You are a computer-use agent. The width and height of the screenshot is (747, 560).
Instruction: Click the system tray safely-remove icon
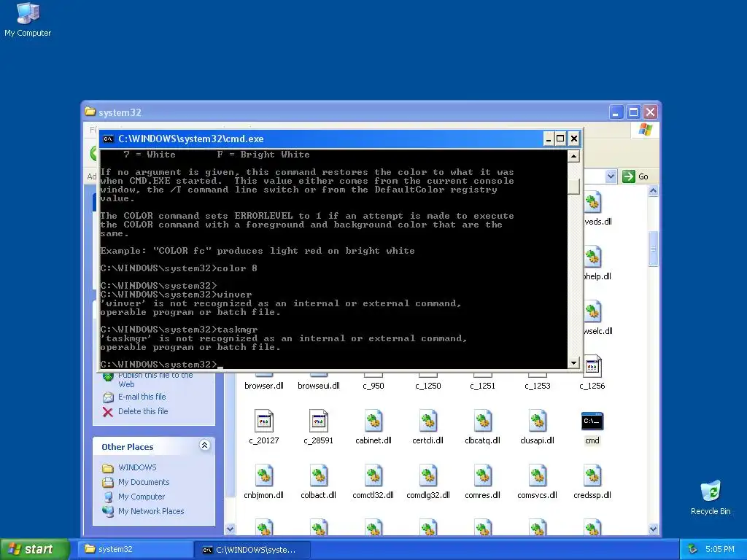pos(693,549)
